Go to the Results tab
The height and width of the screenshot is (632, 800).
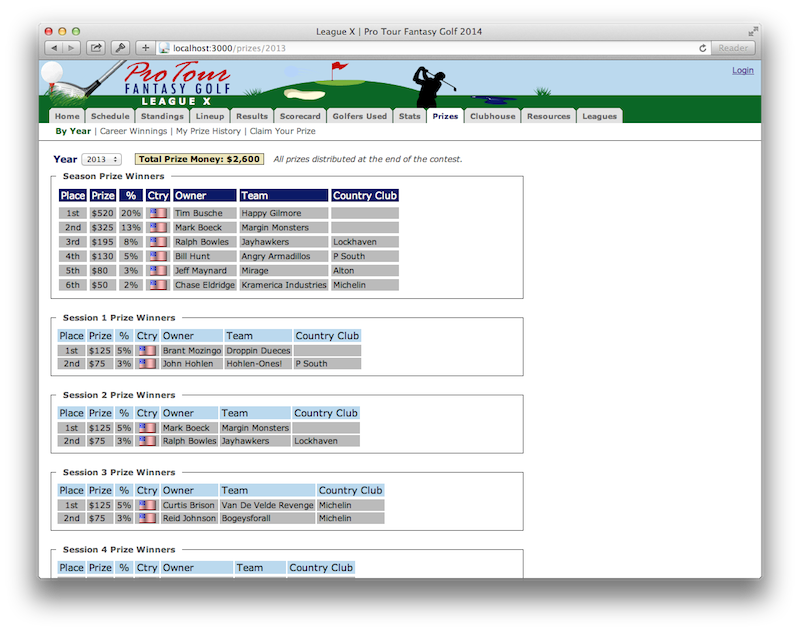[252, 116]
